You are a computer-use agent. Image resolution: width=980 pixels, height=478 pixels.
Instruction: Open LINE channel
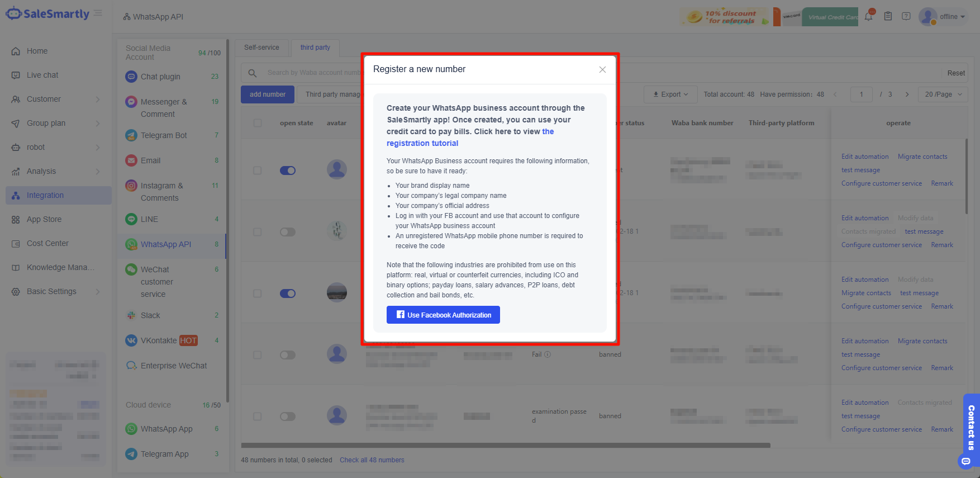click(172, 219)
